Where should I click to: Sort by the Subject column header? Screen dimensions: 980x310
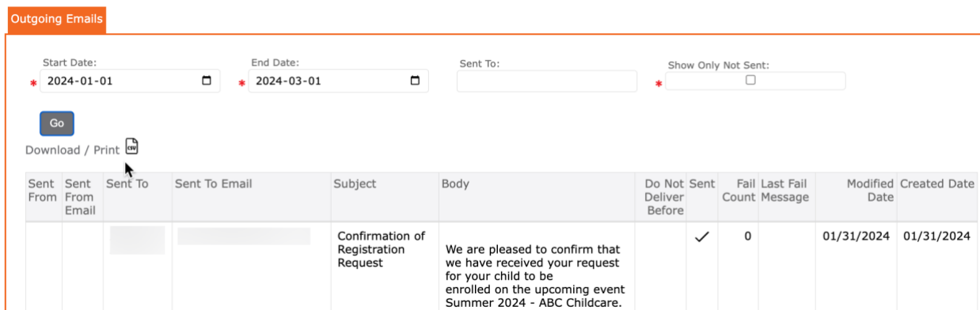tap(355, 183)
